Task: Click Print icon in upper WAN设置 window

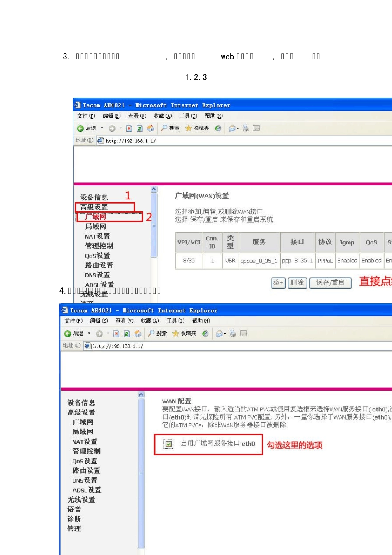Action: (x=246, y=128)
